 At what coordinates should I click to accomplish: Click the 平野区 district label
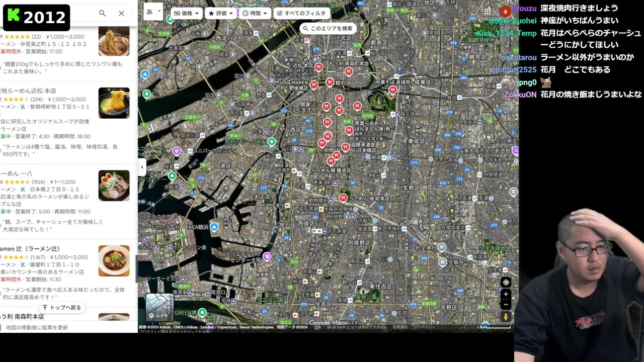[x=448, y=307]
